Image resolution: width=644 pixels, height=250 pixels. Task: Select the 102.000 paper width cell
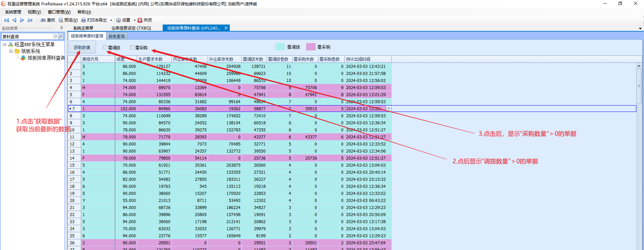(x=126, y=109)
